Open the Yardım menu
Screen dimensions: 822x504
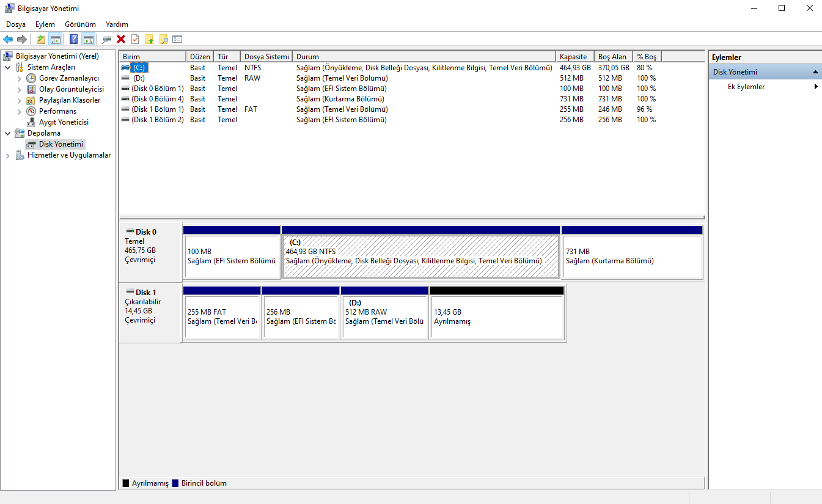tap(117, 24)
